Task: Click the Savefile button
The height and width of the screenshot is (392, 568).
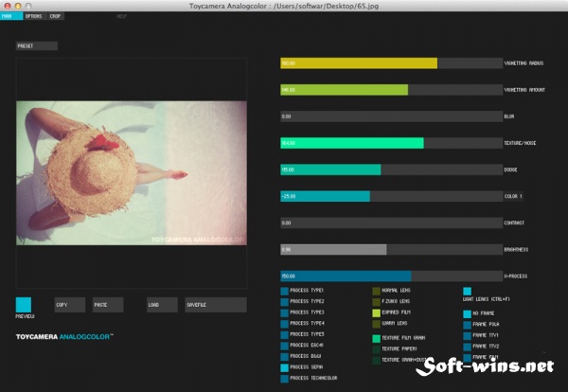Action: click(216, 305)
